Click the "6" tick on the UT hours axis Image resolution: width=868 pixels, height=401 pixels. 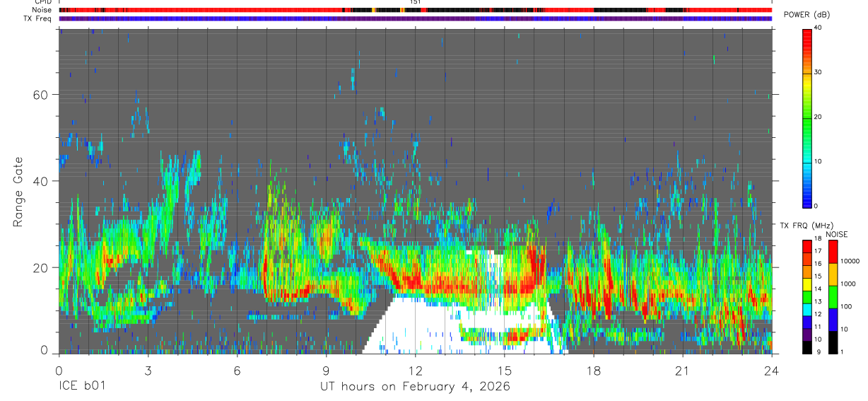point(237,370)
